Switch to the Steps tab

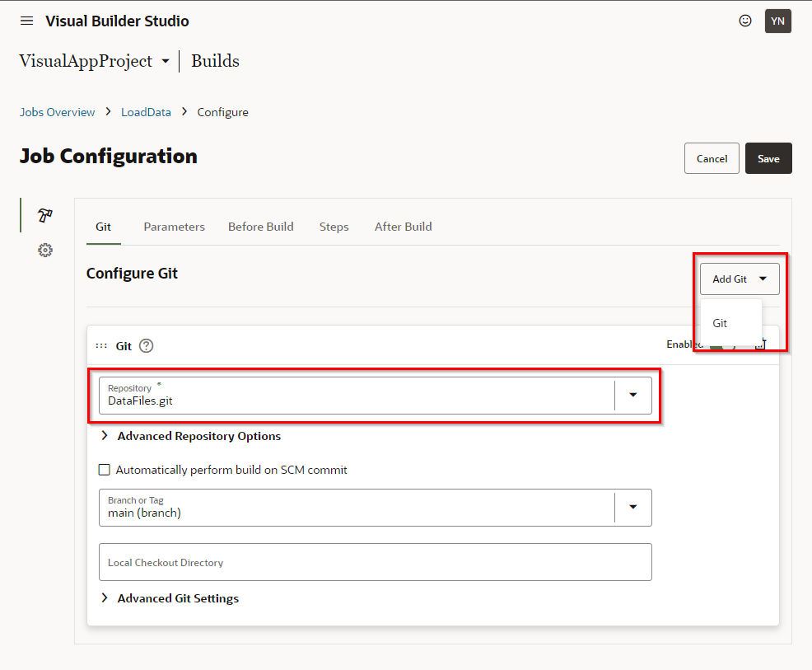coord(334,227)
